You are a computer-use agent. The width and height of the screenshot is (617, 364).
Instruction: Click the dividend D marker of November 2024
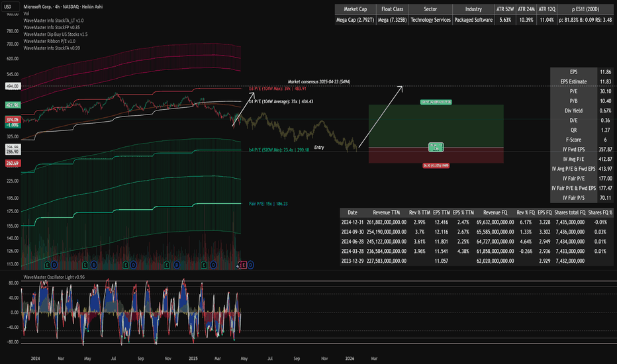(x=177, y=265)
